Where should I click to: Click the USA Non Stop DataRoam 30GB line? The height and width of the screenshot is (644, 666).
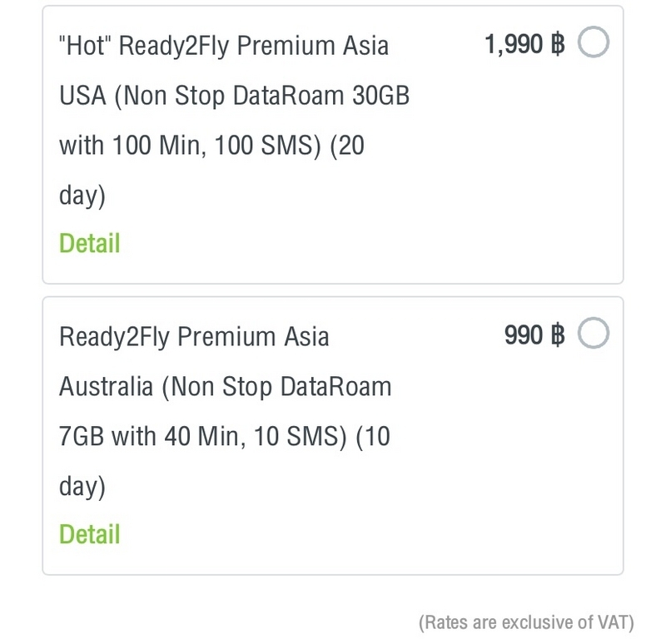point(234,96)
